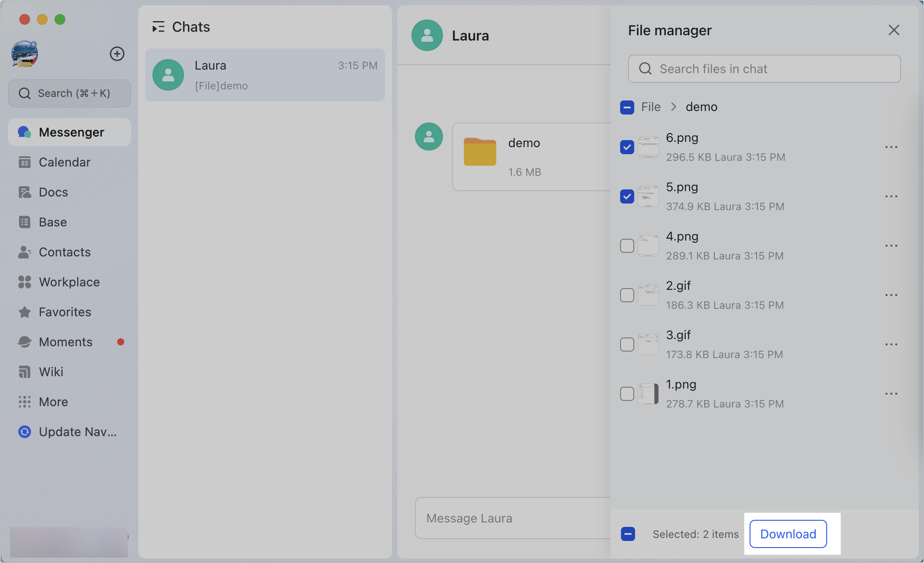Switch to Messenger in the sidebar
Image resolution: width=924 pixels, height=563 pixels.
click(71, 132)
